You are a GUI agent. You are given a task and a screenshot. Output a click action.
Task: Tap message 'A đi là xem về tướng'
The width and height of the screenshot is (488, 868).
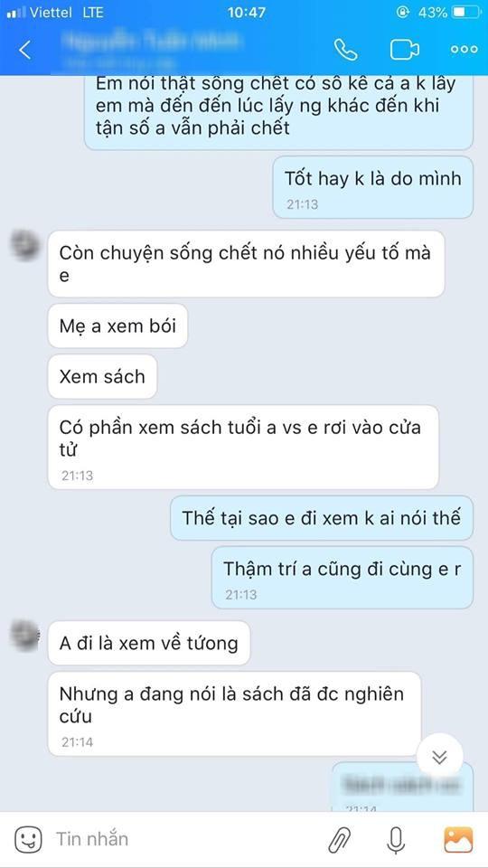click(x=149, y=643)
